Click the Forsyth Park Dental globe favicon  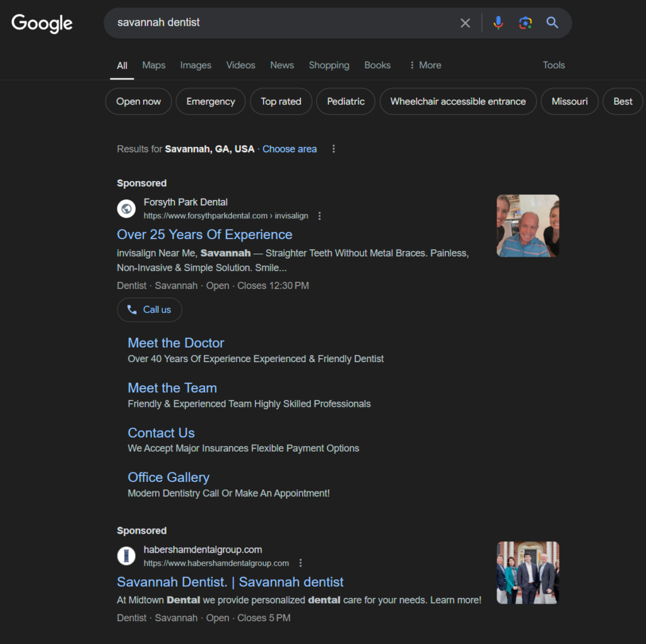[x=127, y=209]
